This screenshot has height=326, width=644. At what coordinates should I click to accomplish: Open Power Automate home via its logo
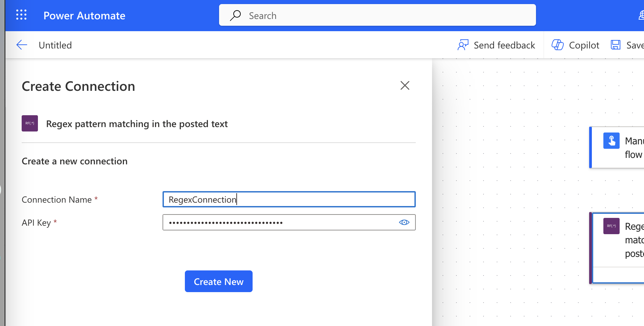point(84,15)
